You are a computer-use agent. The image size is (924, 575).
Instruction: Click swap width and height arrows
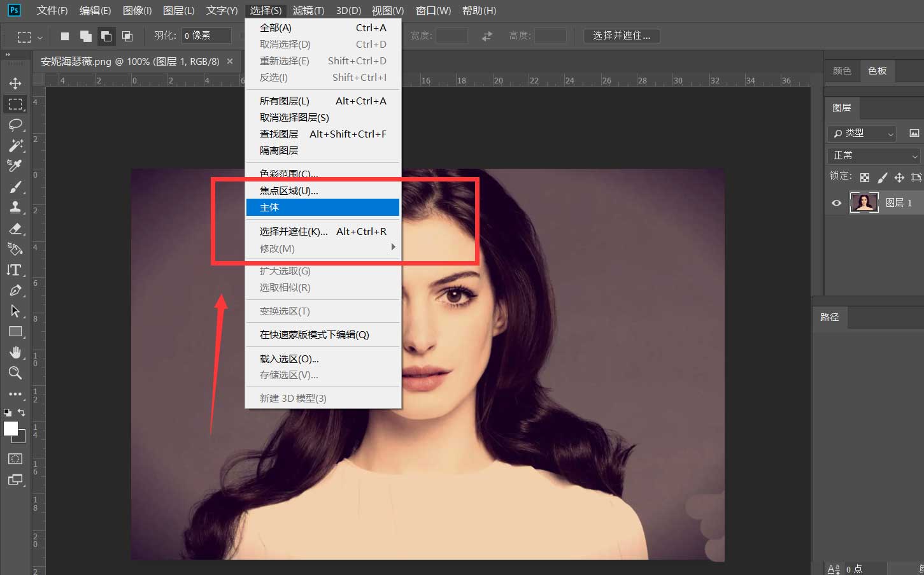[487, 36]
